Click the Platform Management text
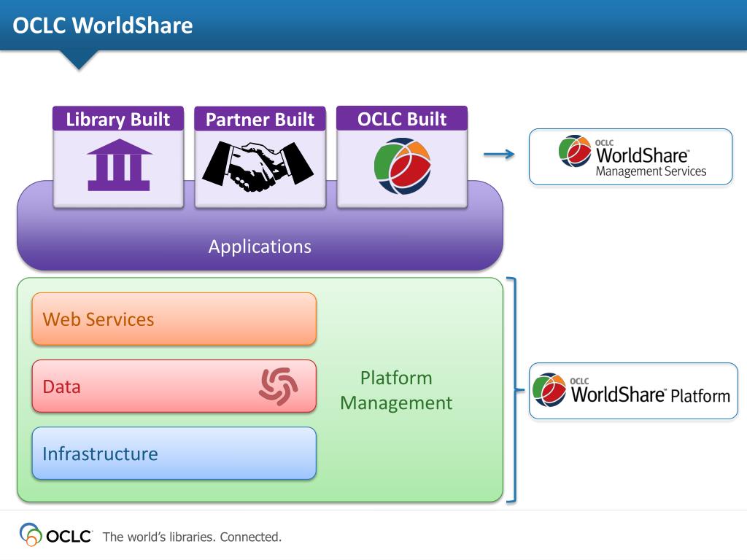The width and height of the screenshot is (747, 560). pyautogui.click(x=396, y=391)
